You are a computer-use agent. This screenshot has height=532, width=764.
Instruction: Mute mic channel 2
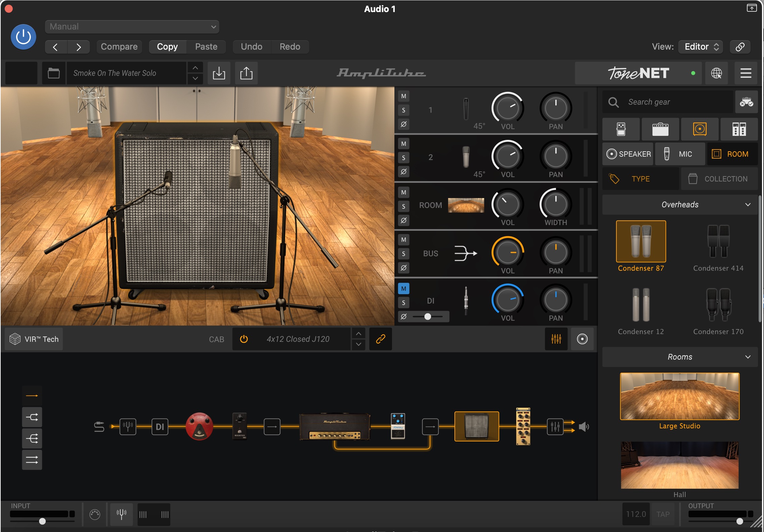(404, 144)
